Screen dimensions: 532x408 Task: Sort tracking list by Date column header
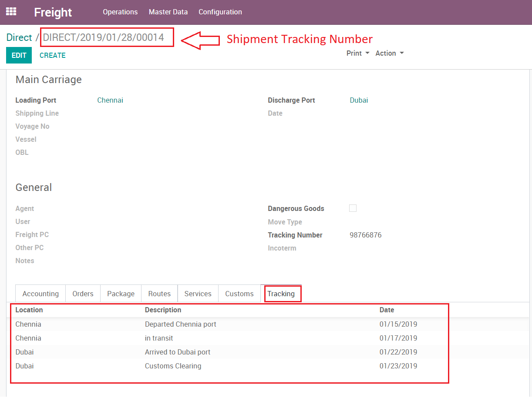[387, 310]
